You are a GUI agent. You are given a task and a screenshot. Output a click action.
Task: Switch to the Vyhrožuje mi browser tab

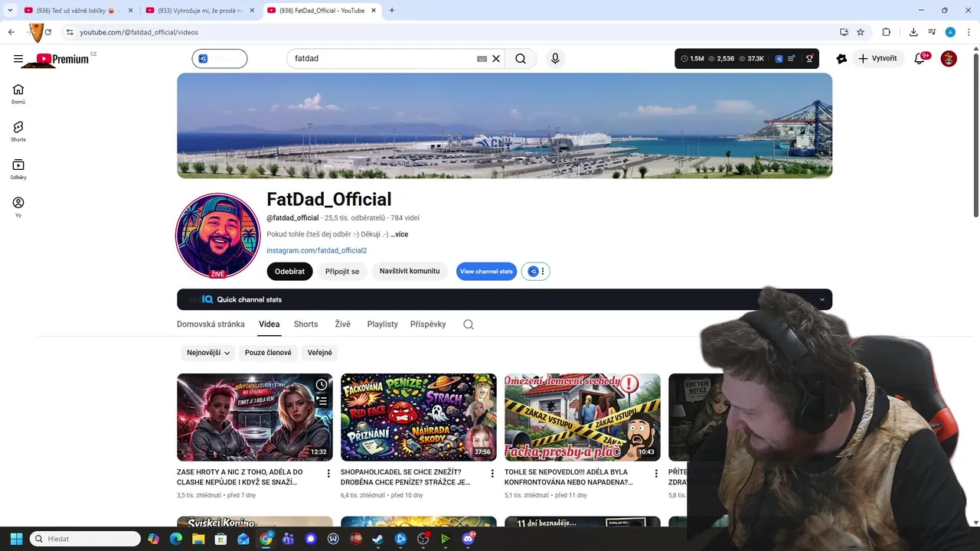201,11
